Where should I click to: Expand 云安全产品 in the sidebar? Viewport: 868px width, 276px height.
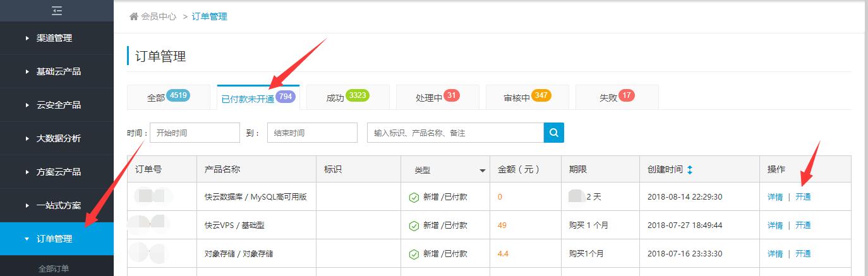[58, 105]
